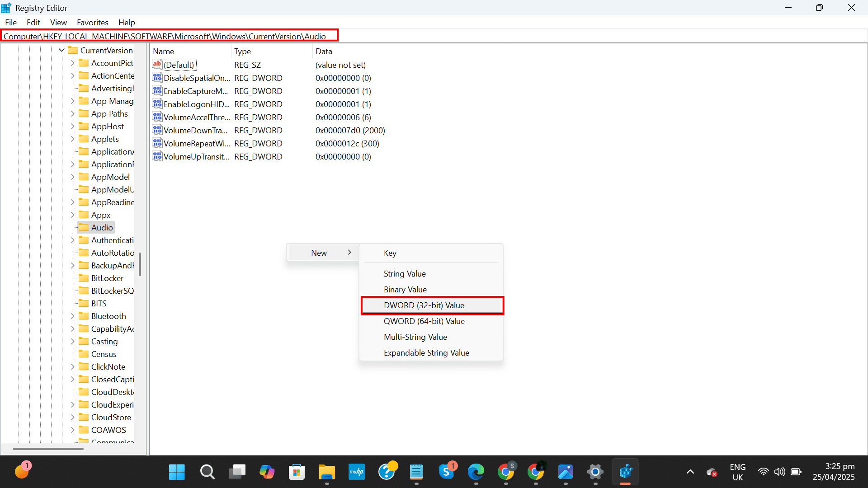The image size is (868, 488).
Task: Expand the Casting tree node
Action: coord(73,341)
